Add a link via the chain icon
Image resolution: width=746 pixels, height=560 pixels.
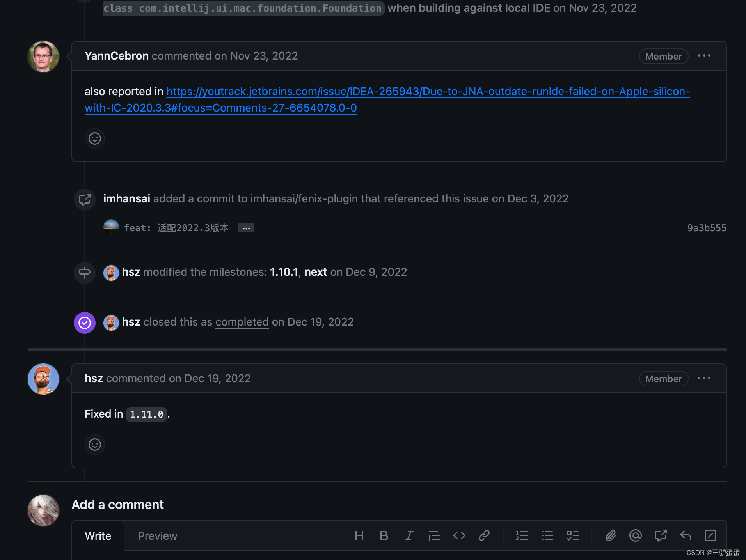[484, 535]
